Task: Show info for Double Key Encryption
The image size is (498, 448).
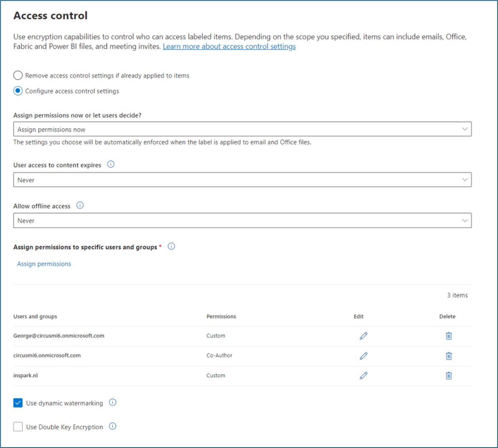Action: click(113, 427)
